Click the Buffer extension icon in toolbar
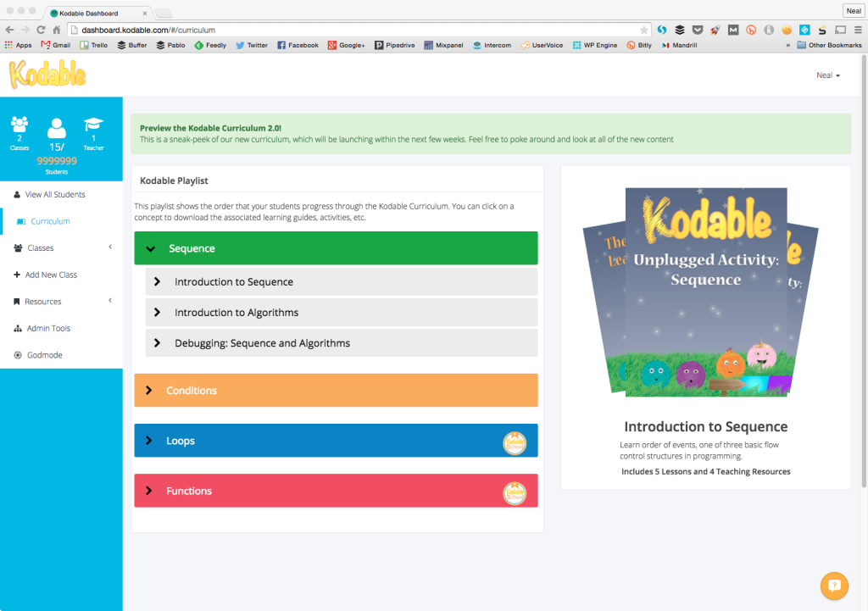 pyautogui.click(x=680, y=30)
